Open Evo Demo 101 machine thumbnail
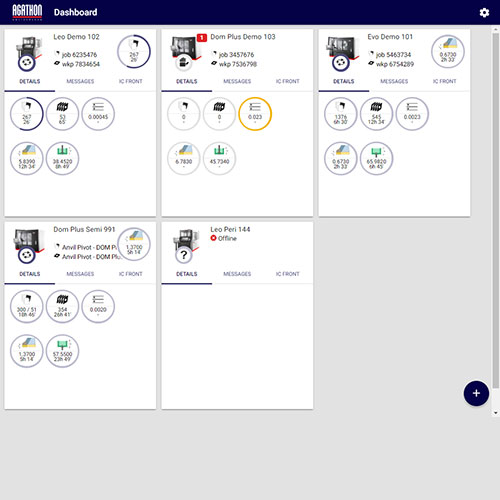500x500 pixels. pyautogui.click(x=342, y=53)
